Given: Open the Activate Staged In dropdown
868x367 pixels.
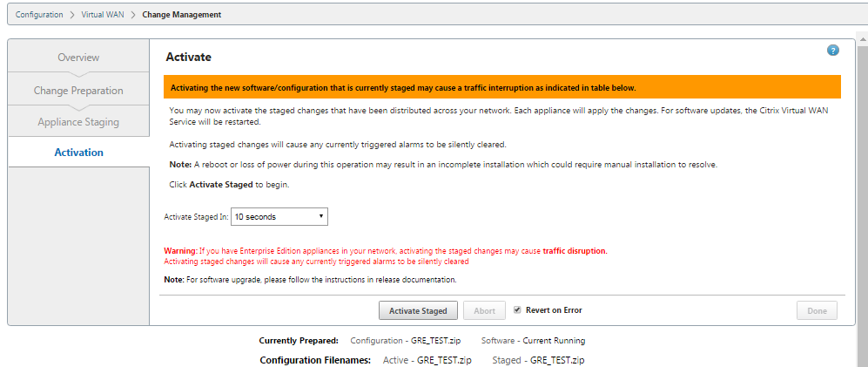Looking at the screenshot, I should 279,217.
